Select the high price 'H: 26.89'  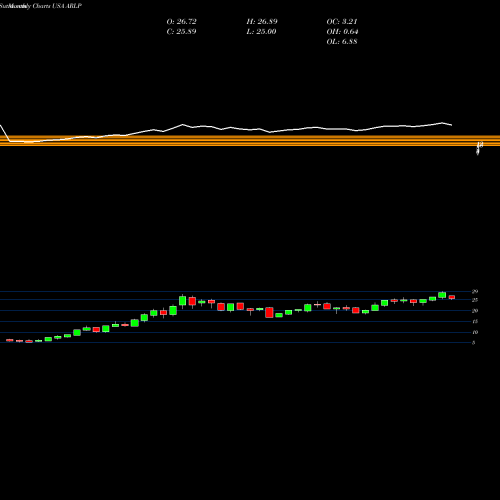pos(262,22)
